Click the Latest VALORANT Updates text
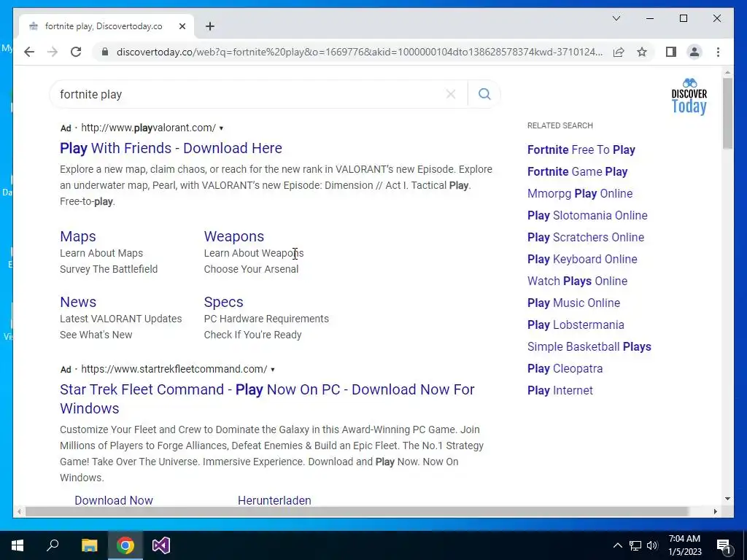The width and height of the screenshot is (747, 560). click(x=121, y=319)
